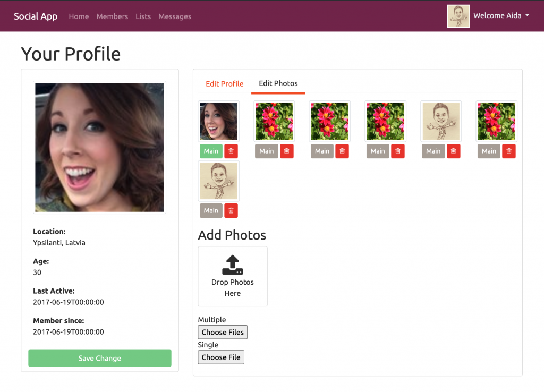Screen dimensions: 544x392
Task: Set the first flower photo as Main
Action: (267, 151)
